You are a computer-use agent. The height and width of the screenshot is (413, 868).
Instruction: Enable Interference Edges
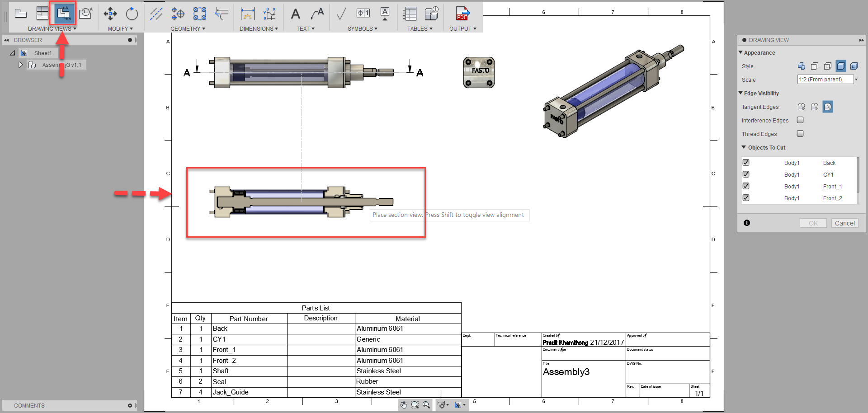(800, 120)
